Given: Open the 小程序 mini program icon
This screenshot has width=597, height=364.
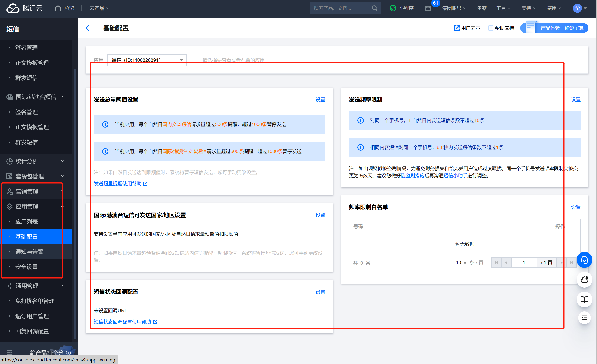Looking at the screenshot, I should point(393,8).
